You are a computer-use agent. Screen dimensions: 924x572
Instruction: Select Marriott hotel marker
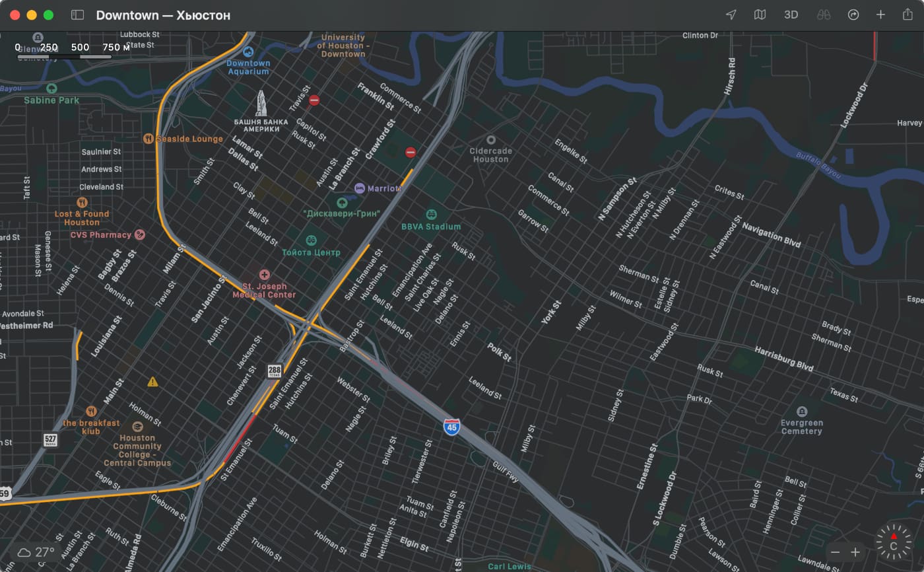click(x=359, y=188)
